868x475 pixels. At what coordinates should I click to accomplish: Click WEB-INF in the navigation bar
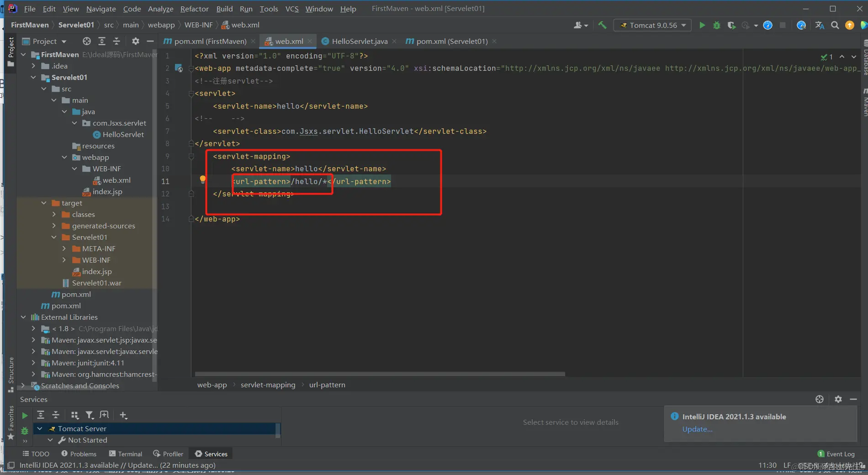pyautogui.click(x=199, y=25)
